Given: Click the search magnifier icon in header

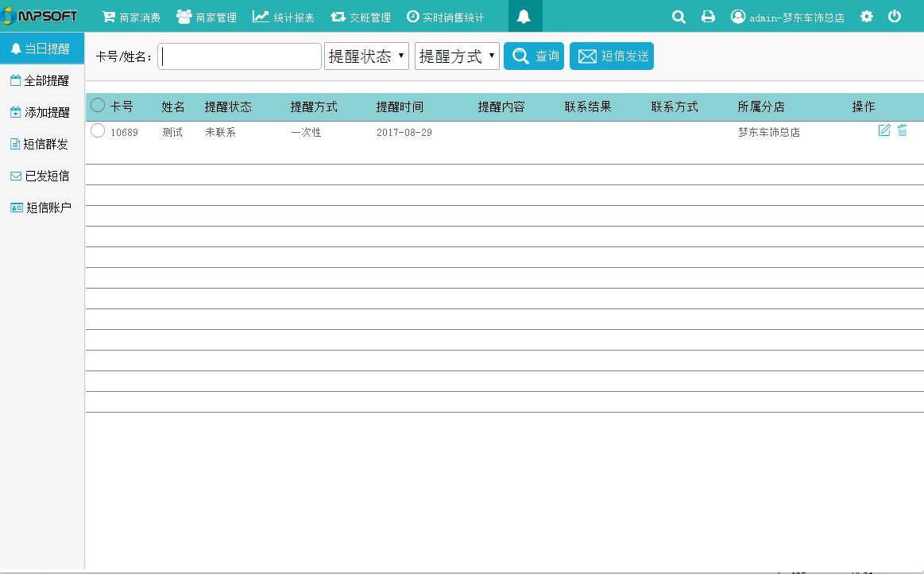Looking at the screenshot, I should pyautogui.click(x=679, y=17).
